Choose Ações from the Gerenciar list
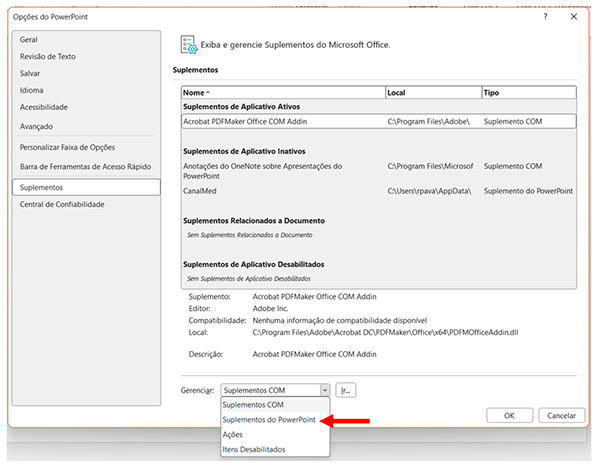The height and width of the screenshot is (471, 600). pos(275,435)
